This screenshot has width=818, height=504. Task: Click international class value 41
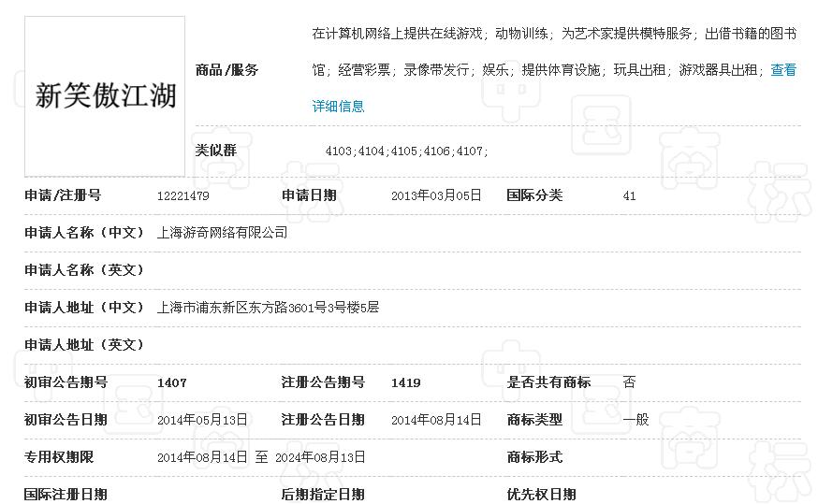[629, 195]
